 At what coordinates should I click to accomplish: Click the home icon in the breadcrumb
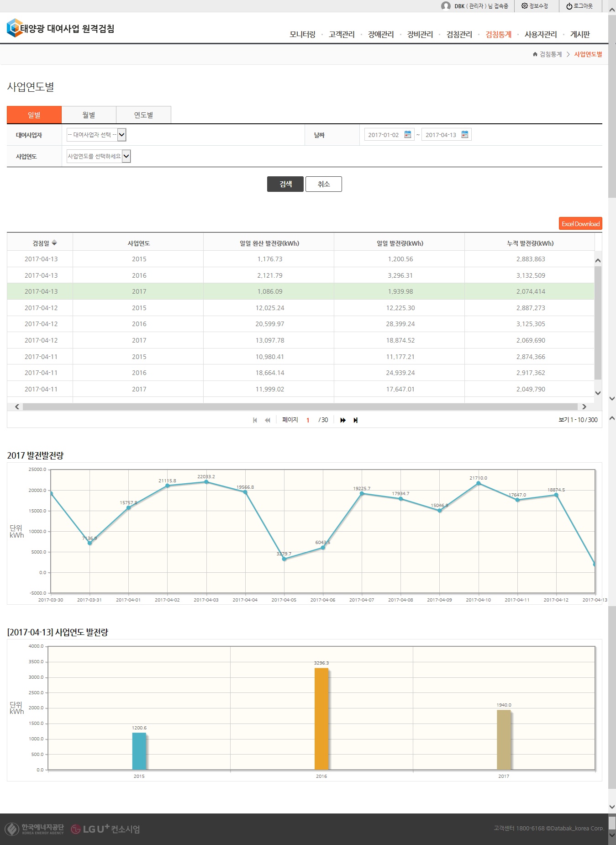[535, 54]
